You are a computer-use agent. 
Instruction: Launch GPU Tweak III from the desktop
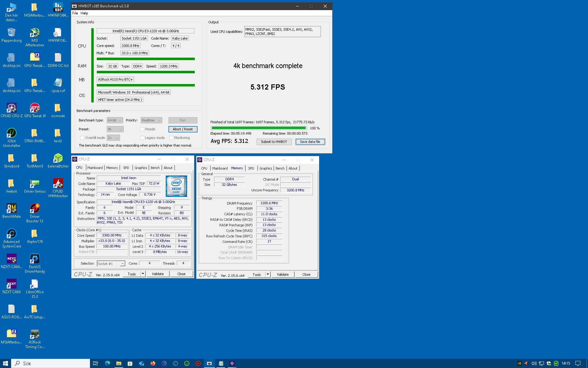(x=35, y=110)
